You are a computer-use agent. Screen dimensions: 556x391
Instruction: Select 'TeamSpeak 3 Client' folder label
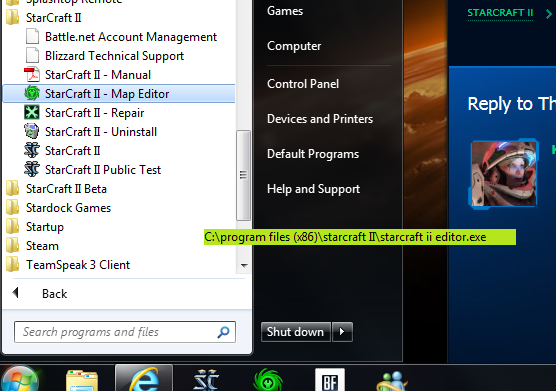tap(78, 265)
